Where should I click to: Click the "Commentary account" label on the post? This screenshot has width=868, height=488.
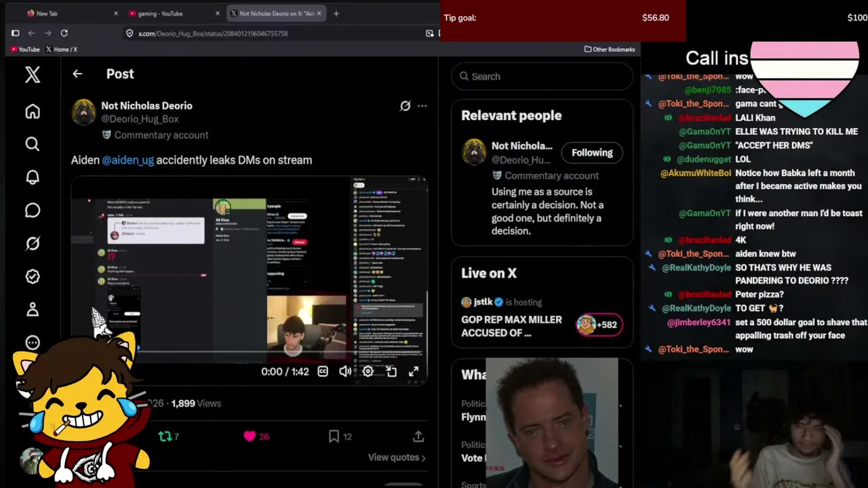161,135
